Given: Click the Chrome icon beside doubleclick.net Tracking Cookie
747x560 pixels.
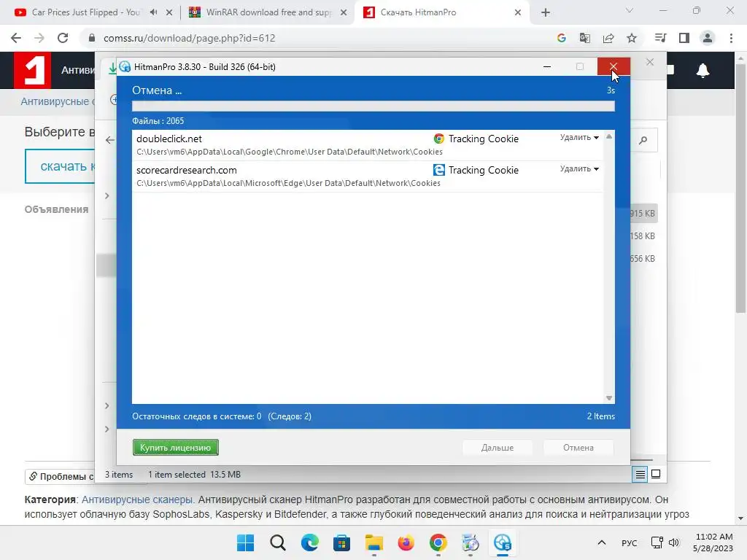Looking at the screenshot, I should (438, 139).
